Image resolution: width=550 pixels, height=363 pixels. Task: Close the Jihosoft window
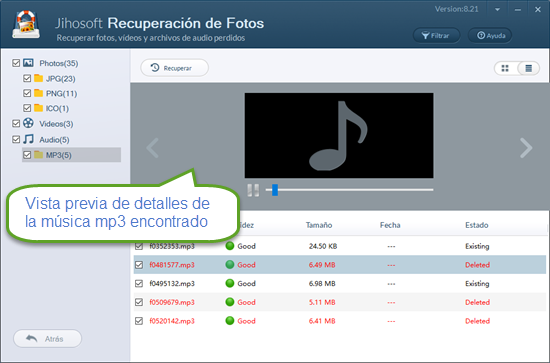tap(538, 10)
